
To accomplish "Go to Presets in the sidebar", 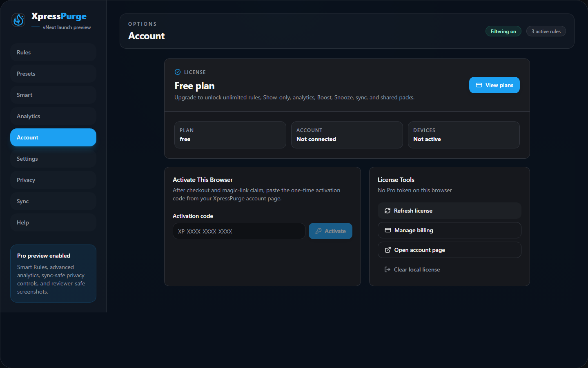I will tap(53, 74).
